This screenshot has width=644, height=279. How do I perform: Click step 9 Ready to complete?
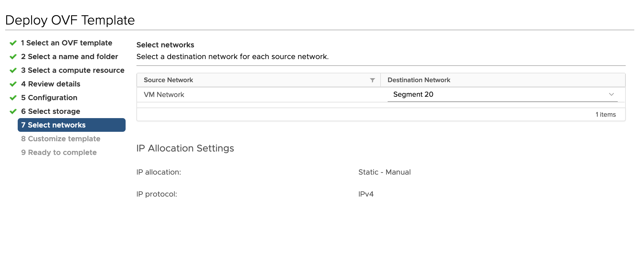coord(59,153)
